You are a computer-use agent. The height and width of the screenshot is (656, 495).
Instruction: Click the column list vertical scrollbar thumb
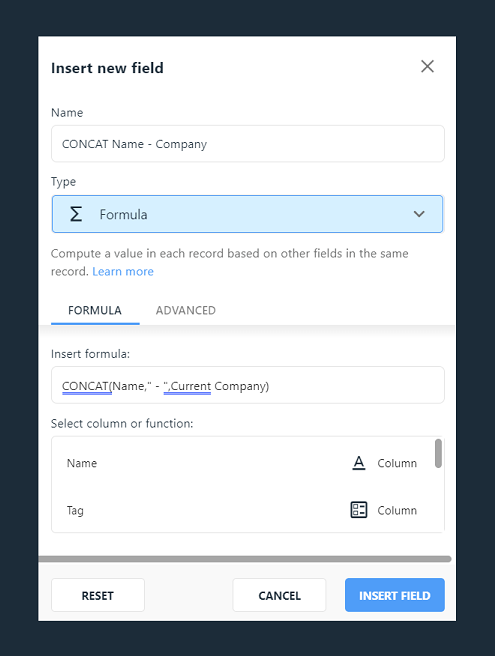[x=438, y=454]
